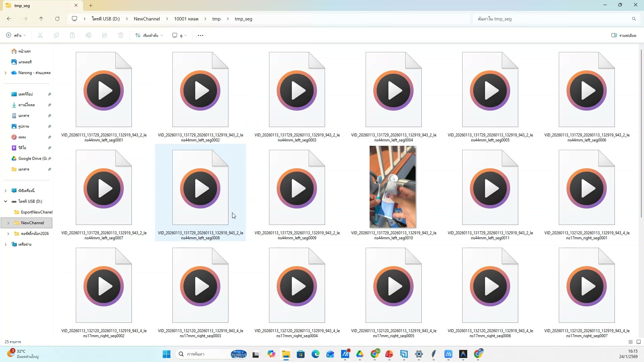Switch to thumbnail layout via status bar icon
This screenshot has height=362, width=644.
tap(639, 342)
